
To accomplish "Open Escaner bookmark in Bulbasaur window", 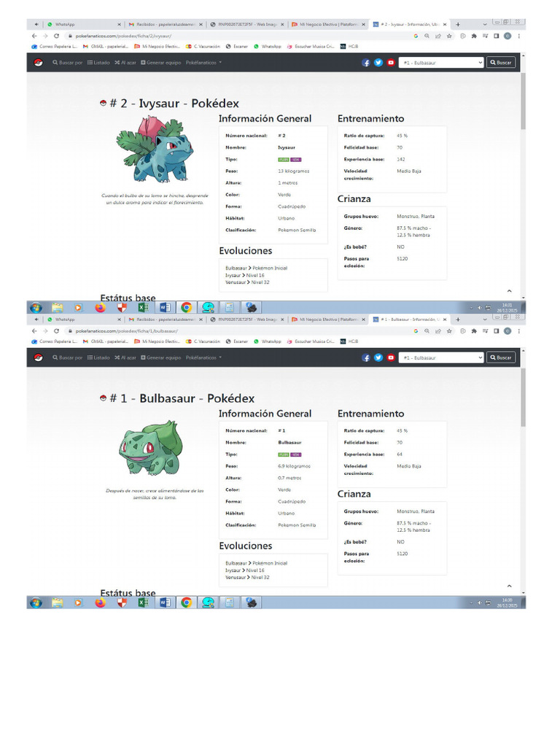I will 237,341.
